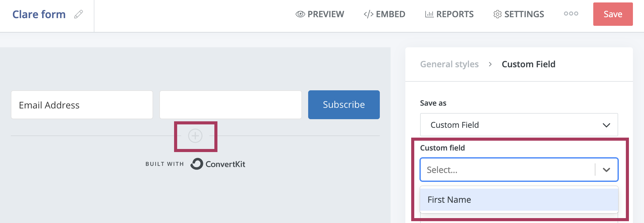
Task: Toggle the Custom field dropdown chevron
Action: coord(606,170)
